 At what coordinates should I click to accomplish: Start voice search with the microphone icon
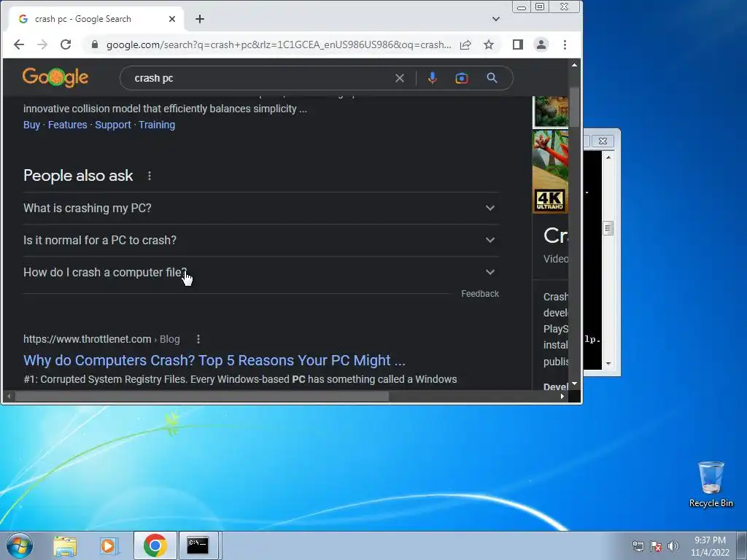[x=432, y=78]
